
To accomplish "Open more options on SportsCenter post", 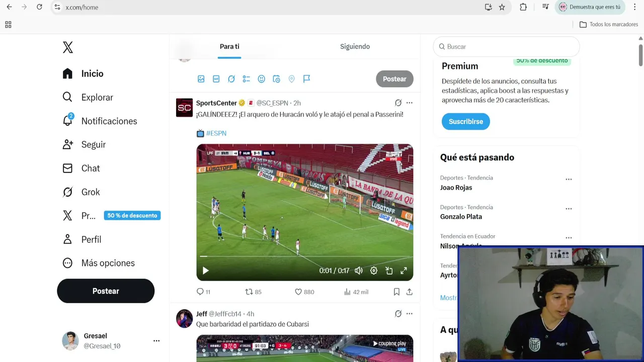I will 410,103.
